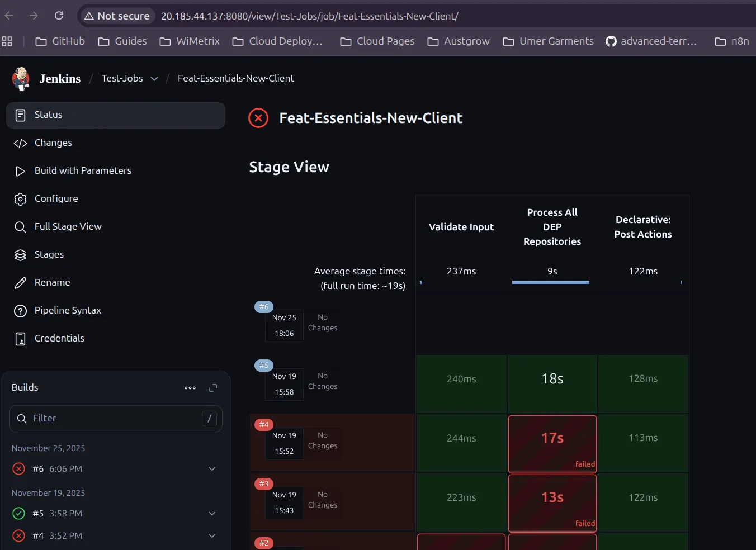Viewport: 756px width, 550px height.
Task: Open the Builds three-dot options menu
Action: coord(190,388)
